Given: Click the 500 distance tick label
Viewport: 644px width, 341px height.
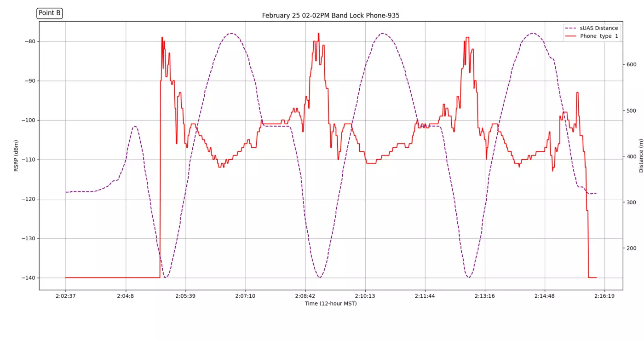Looking at the screenshot, I should [631, 111].
